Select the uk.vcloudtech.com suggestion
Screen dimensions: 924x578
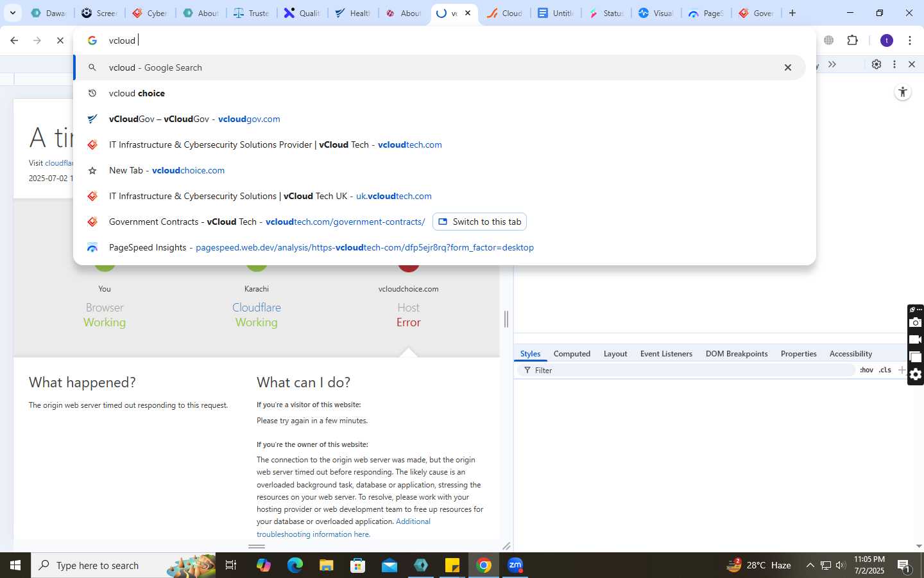point(440,196)
